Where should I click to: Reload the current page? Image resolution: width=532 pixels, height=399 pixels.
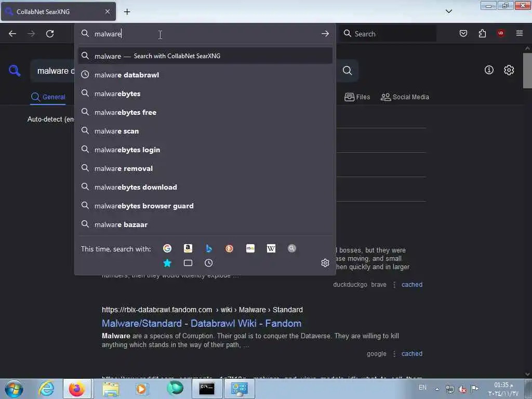(50, 34)
